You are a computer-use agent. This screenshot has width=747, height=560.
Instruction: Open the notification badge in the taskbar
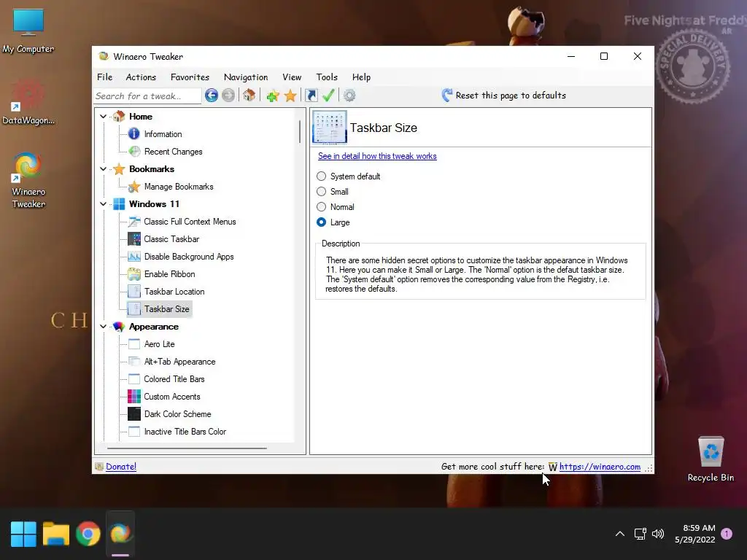click(727, 534)
